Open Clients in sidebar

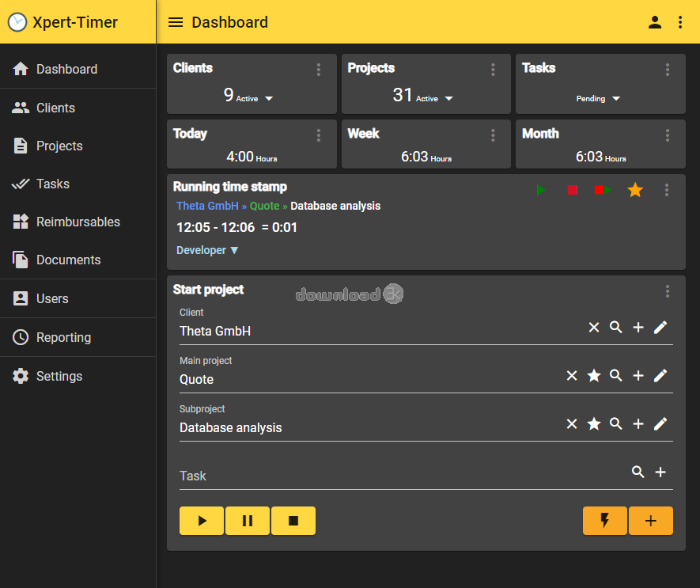click(x=78, y=108)
